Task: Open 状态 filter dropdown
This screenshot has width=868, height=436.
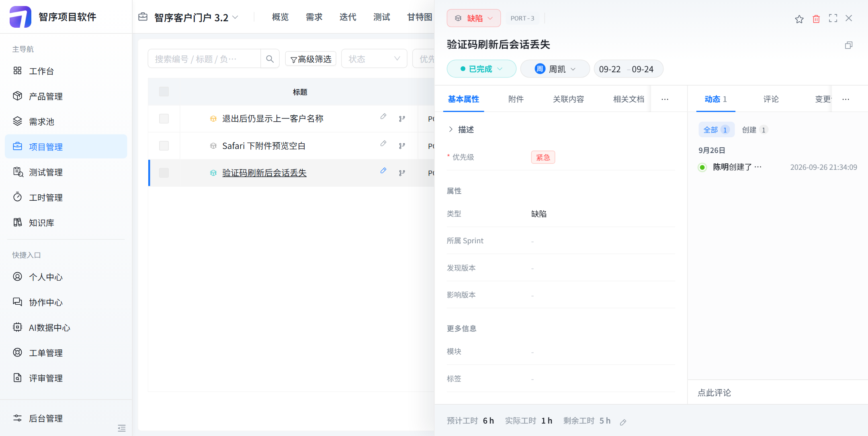Action: point(374,59)
